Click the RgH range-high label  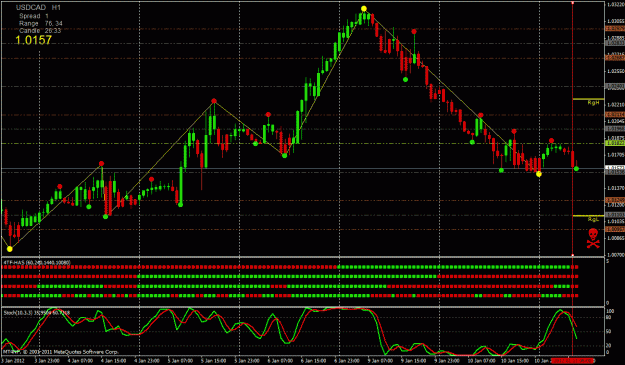pos(593,103)
